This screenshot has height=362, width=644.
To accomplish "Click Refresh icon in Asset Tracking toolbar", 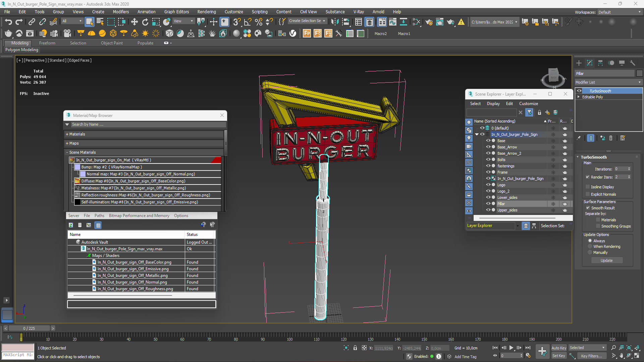I will coord(71,225).
